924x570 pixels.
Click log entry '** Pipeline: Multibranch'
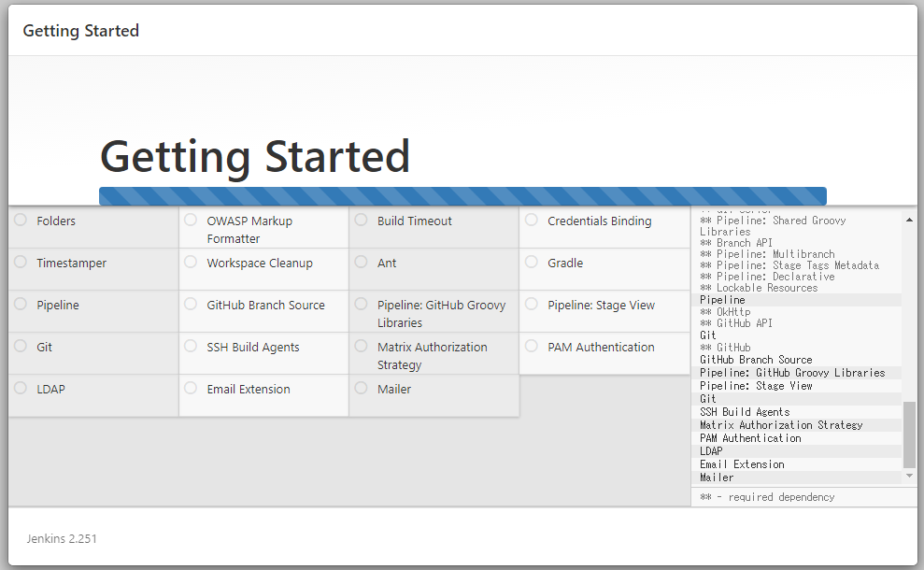pyautogui.click(x=767, y=254)
